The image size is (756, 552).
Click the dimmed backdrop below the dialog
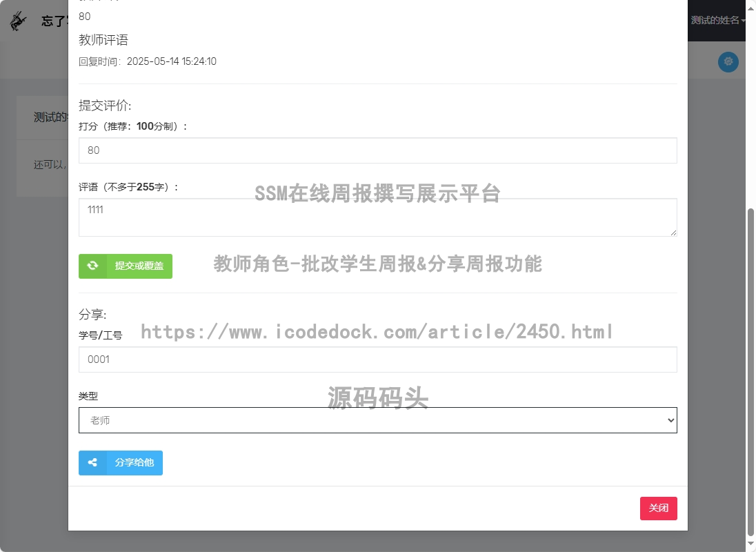(x=377, y=542)
